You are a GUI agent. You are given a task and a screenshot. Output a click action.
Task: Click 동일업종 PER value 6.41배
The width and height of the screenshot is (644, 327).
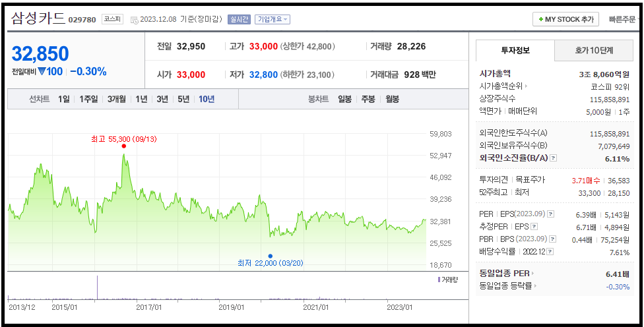(618, 274)
